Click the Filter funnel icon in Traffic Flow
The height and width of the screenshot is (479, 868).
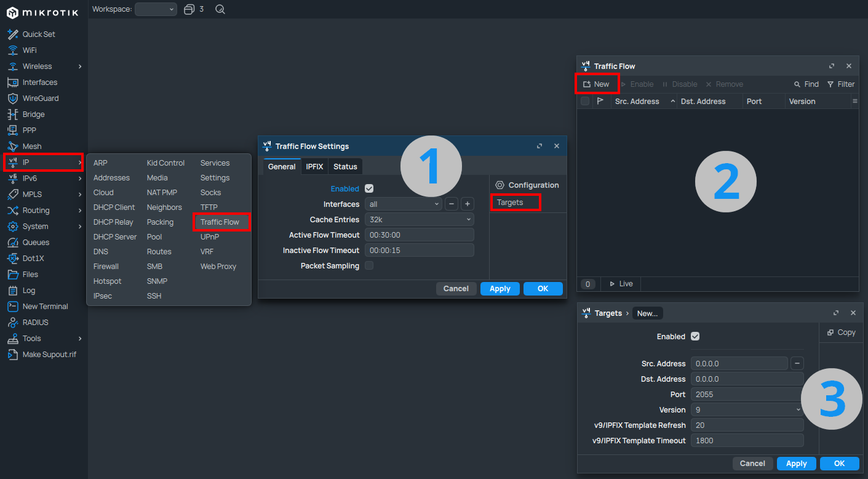tap(830, 84)
